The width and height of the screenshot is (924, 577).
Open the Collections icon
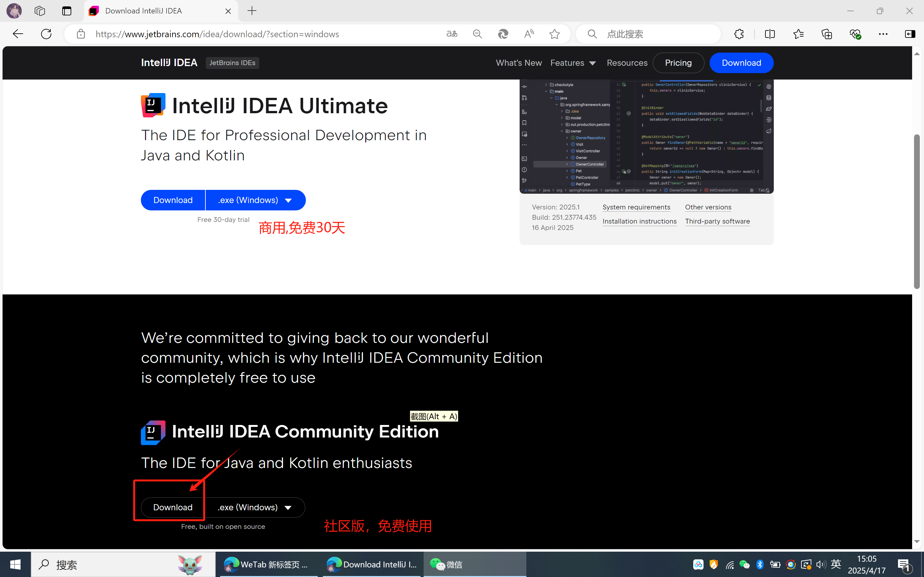827,34
